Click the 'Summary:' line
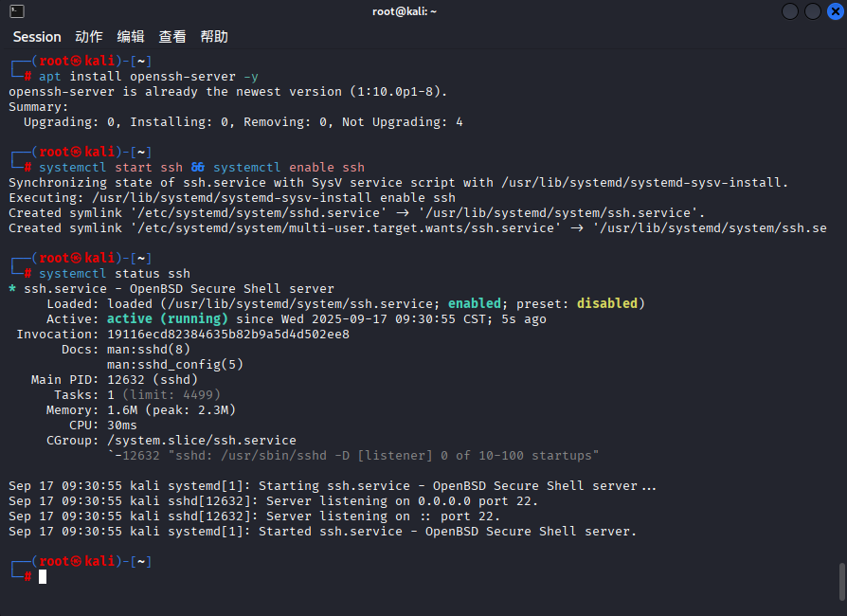 coord(38,107)
